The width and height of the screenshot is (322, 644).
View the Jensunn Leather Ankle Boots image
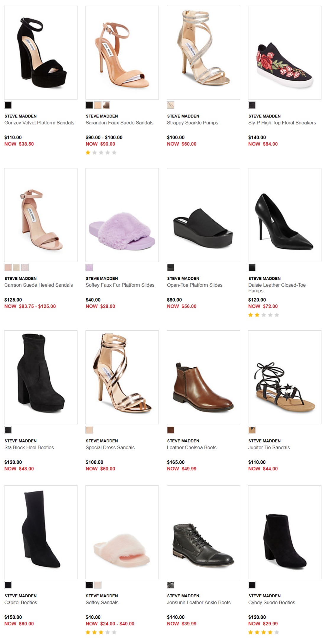point(203,532)
